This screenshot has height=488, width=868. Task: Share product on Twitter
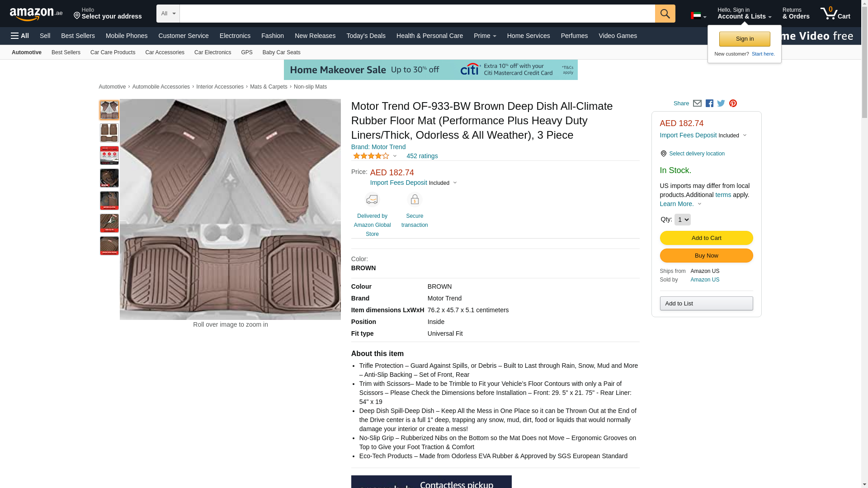point(721,103)
